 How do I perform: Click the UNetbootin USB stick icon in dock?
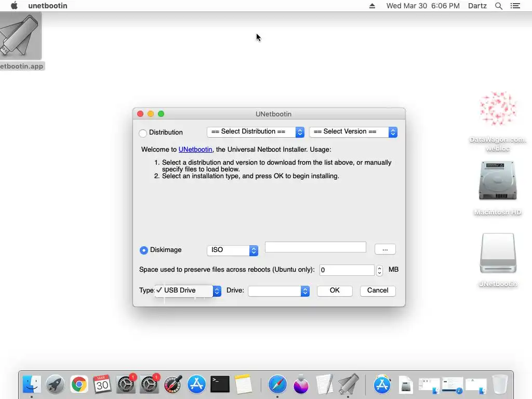point(348,385)
